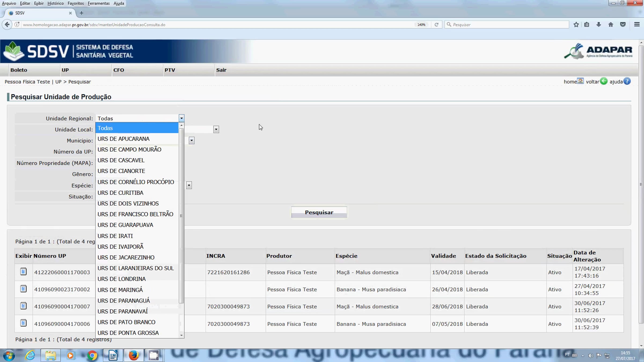Click the Pesquisar search button
Viewport: 644px width, 362px height.
319,212
